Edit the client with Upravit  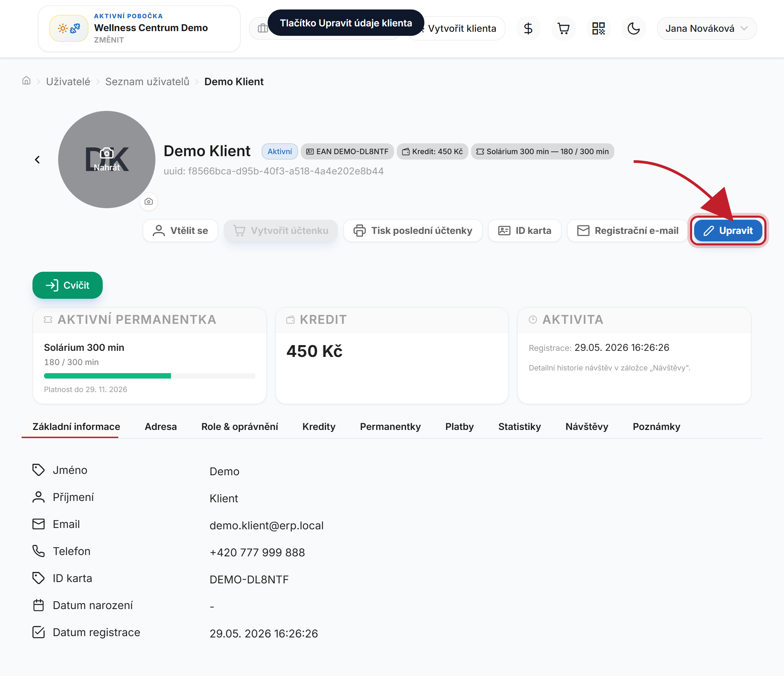[x=728, y=231]
